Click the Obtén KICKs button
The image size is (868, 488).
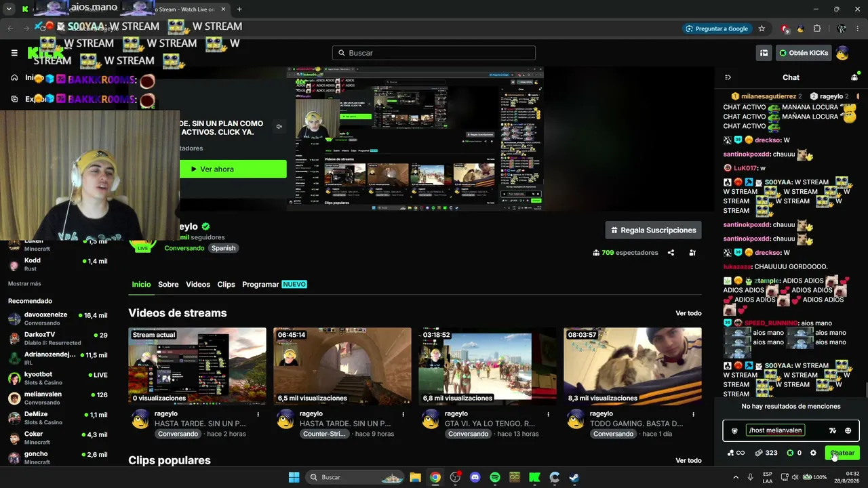[x=804, y=53]
